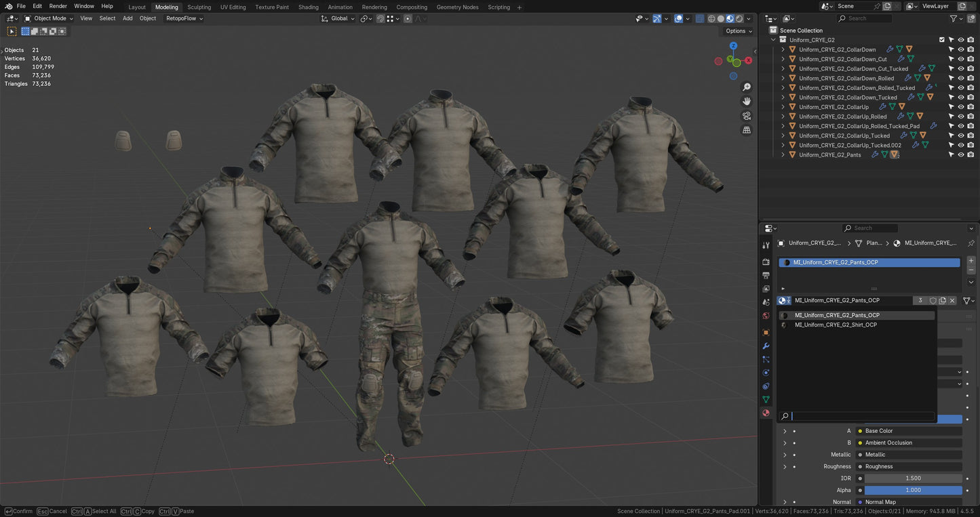Select the Modifier Properties wrench icon
980x517 pixels.
[766, 346]
